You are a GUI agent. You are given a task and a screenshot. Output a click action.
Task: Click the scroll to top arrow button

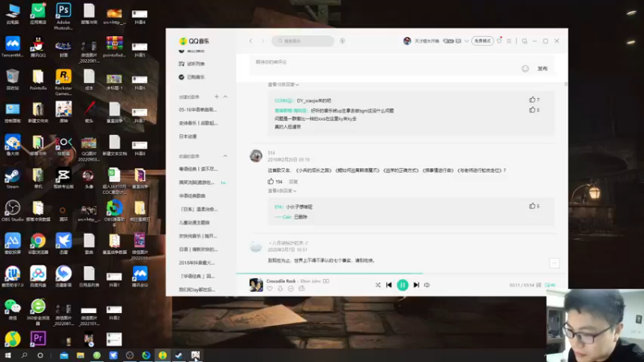coord(555,263)
